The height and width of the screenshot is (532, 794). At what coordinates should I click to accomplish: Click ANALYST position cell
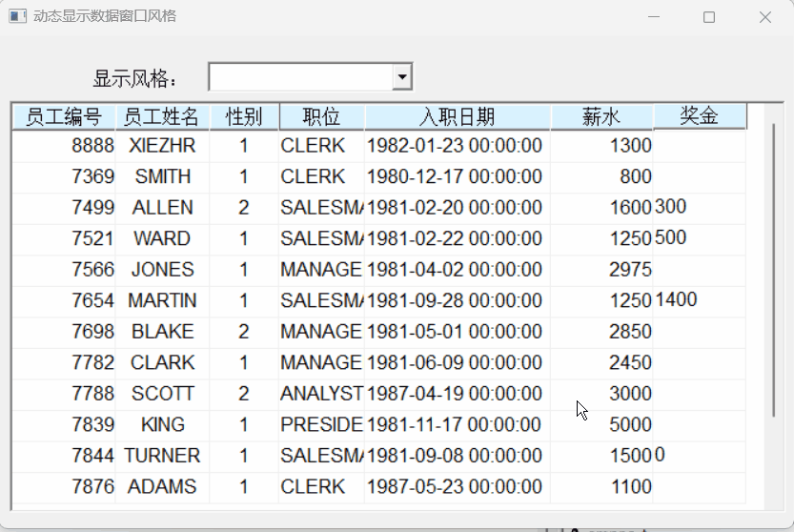click(321, 394)
